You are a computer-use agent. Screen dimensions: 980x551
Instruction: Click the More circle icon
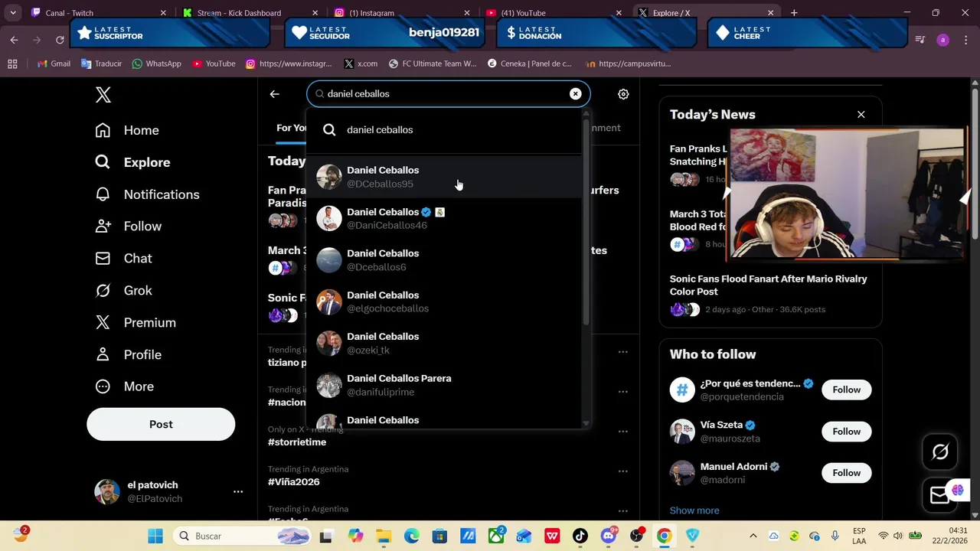click(103, 386)
